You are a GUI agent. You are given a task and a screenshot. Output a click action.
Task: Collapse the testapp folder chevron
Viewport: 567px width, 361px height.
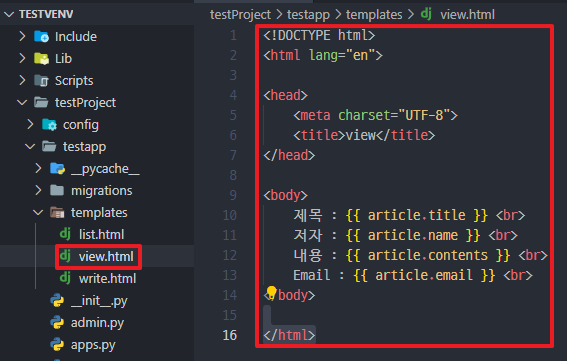click(x=30, y=147)
